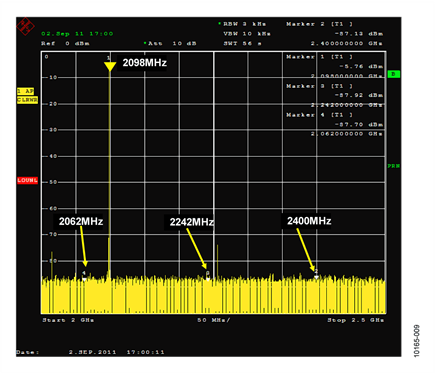Click the green PRN status indicator
Viewport: 435px width, 373px height.
coord(394,166)
